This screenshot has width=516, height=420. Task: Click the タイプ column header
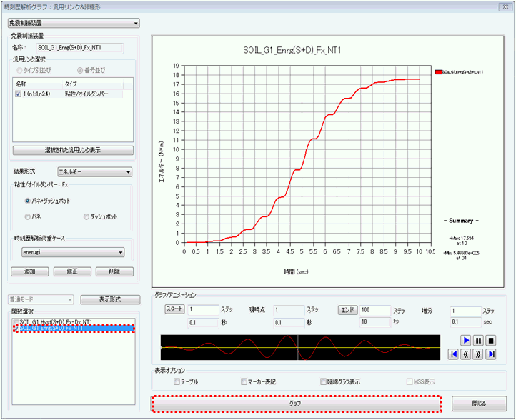click(x=93, y=84)
